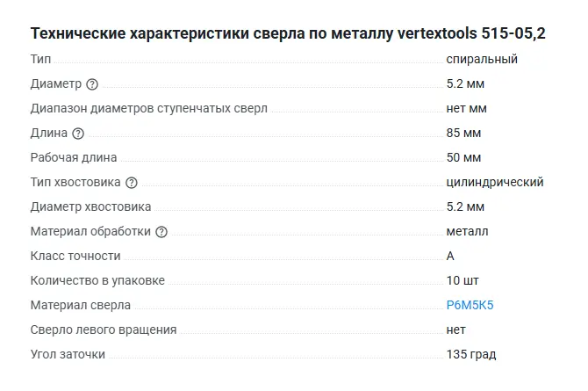This screenshot has height=391, width=588.
Task: Select the Диаметр хвостовика label
Action: 90,206
